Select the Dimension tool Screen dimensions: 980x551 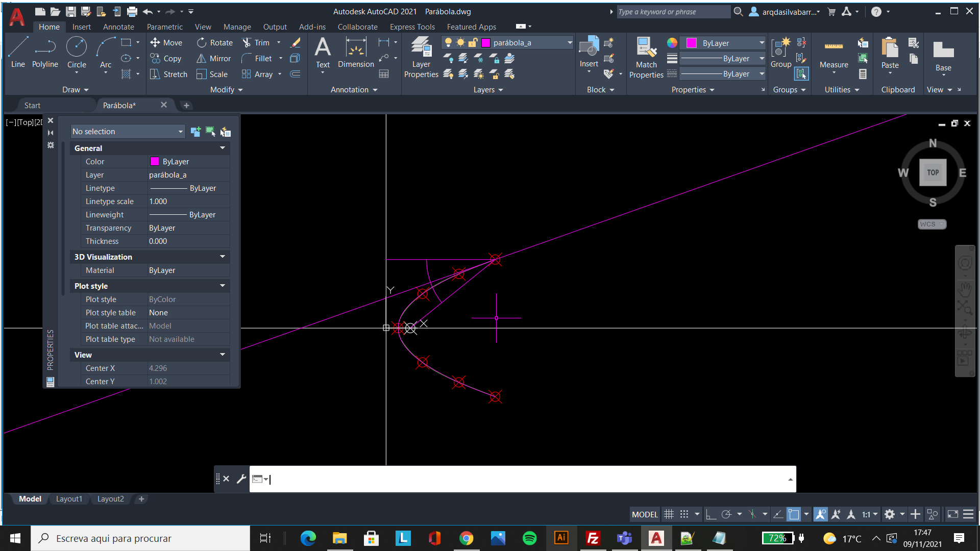click(x=356, y=52)
